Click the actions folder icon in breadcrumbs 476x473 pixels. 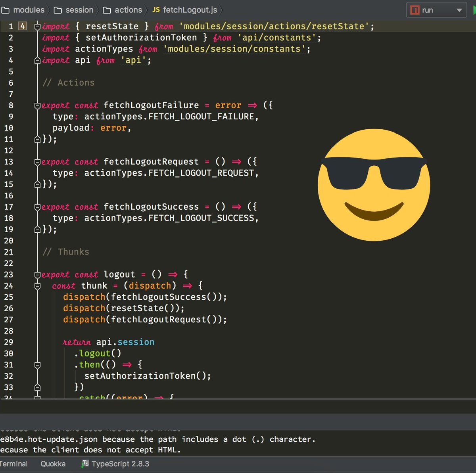tap(107, 10)
